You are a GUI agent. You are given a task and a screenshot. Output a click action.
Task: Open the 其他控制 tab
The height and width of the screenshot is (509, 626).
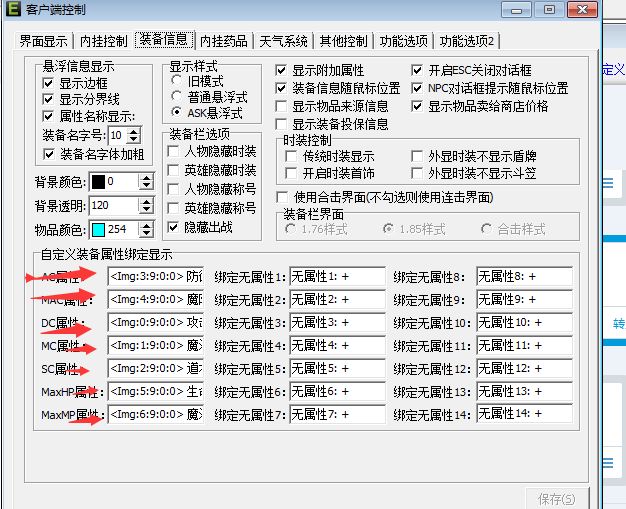point(343,41)
